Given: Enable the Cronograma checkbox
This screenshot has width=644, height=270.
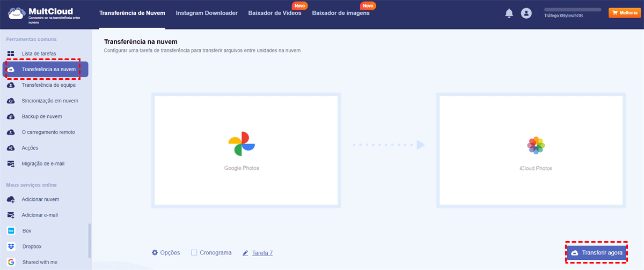Looking at the screenshot, I should (x=194, y=252).
